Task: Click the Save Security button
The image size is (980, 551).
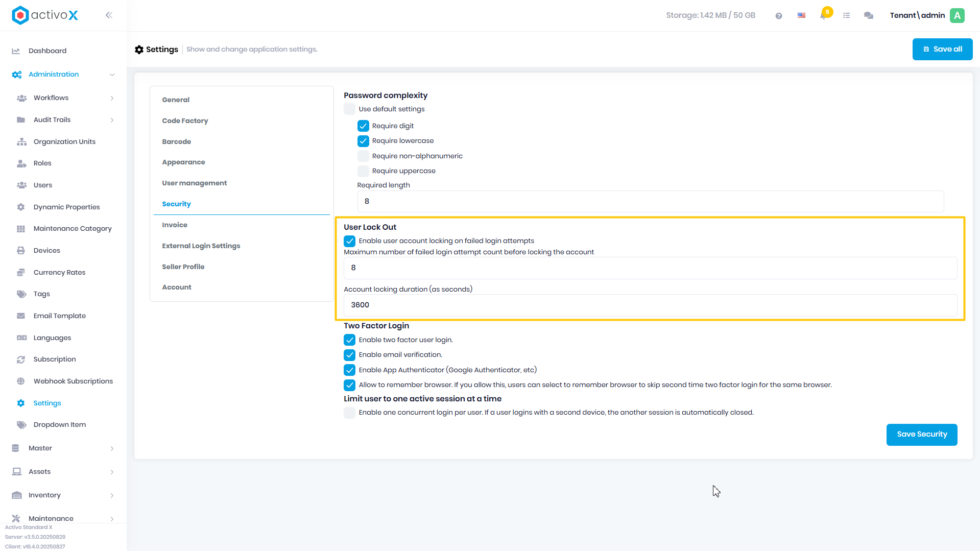Action: 922,435
